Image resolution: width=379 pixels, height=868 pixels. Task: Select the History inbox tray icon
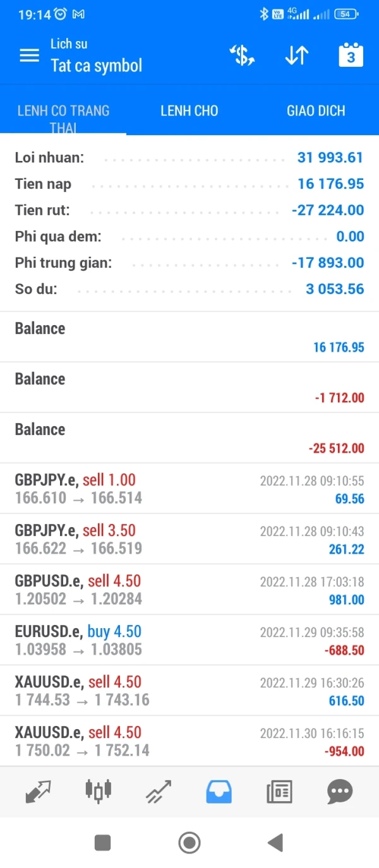point(219,791)
